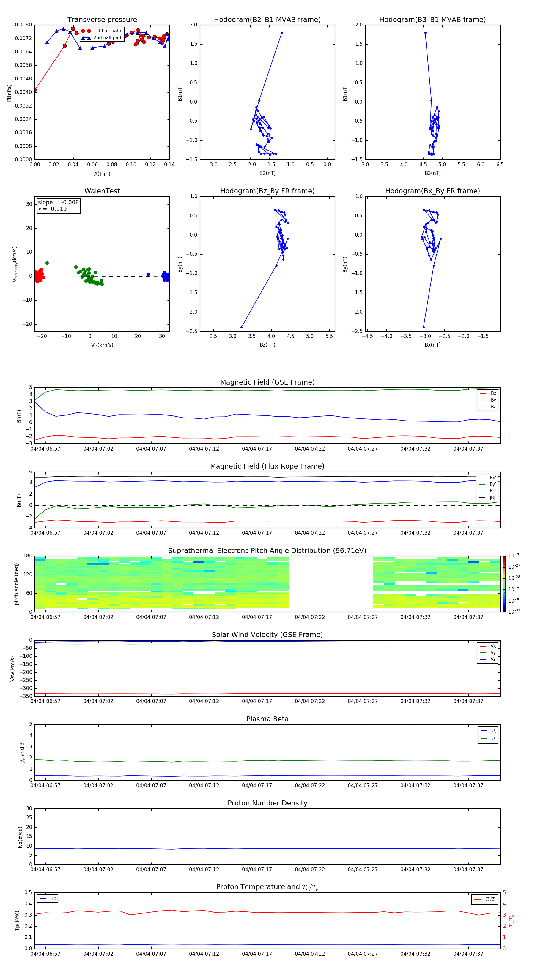This screenshot has width=535, height=980.
Task: Click lowest point in Bz_By hodogram
Action: [x=241, y=327]
